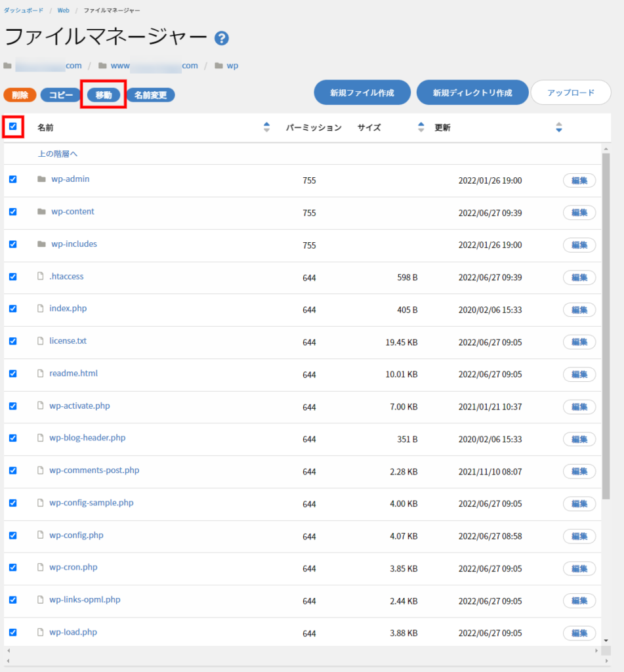The width and height of the screenshot is (624, 672).
Task: Click 編集 for the wp-cron.php row
Action: (x=579, y=569)
